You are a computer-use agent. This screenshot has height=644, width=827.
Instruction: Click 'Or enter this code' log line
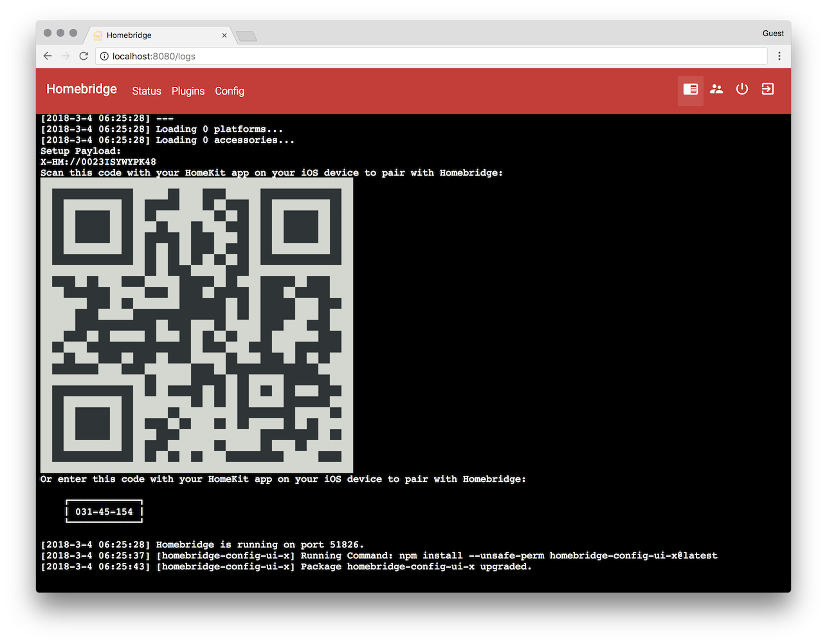coord(283,479)
